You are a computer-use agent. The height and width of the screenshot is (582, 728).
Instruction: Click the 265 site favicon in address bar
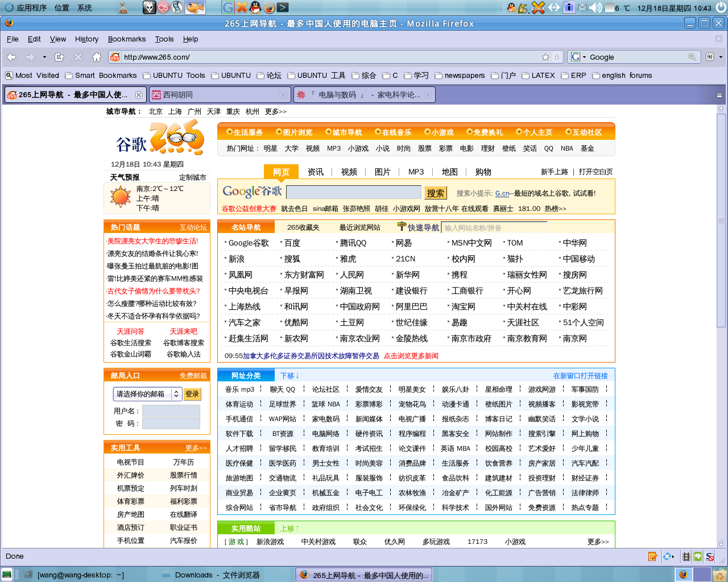click(115, 57)
